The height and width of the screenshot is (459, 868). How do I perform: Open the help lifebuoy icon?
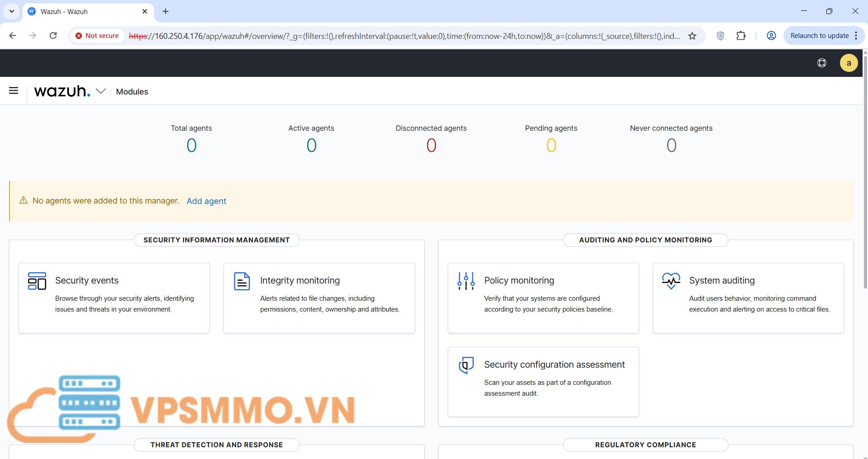point(822,63)
